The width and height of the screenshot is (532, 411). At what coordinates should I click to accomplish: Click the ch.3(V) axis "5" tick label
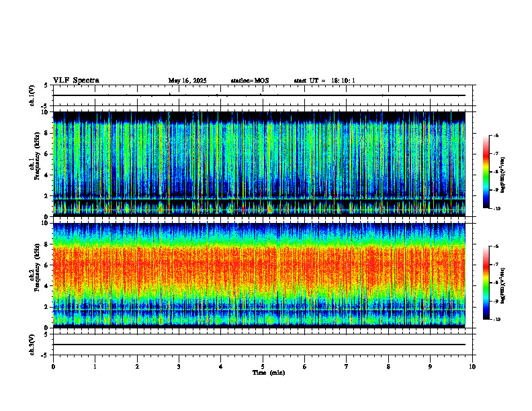[x=46, y=334]
